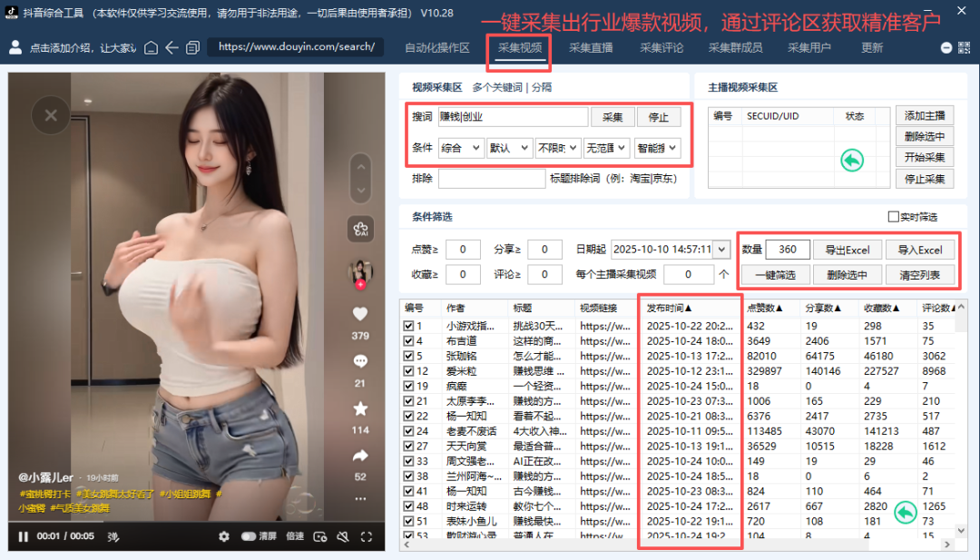Enter fullscreen with the expand icon

(367, 536)
